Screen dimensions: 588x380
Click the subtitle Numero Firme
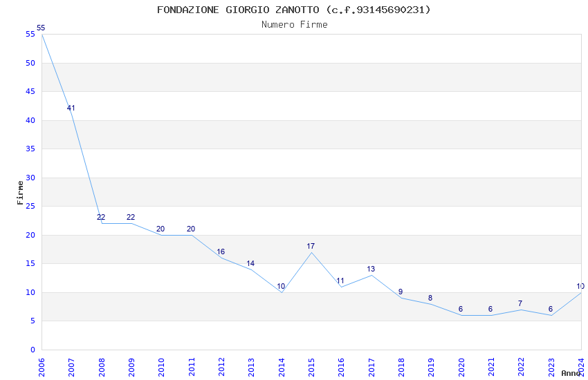pyautogui.click(x=295, y=25)
